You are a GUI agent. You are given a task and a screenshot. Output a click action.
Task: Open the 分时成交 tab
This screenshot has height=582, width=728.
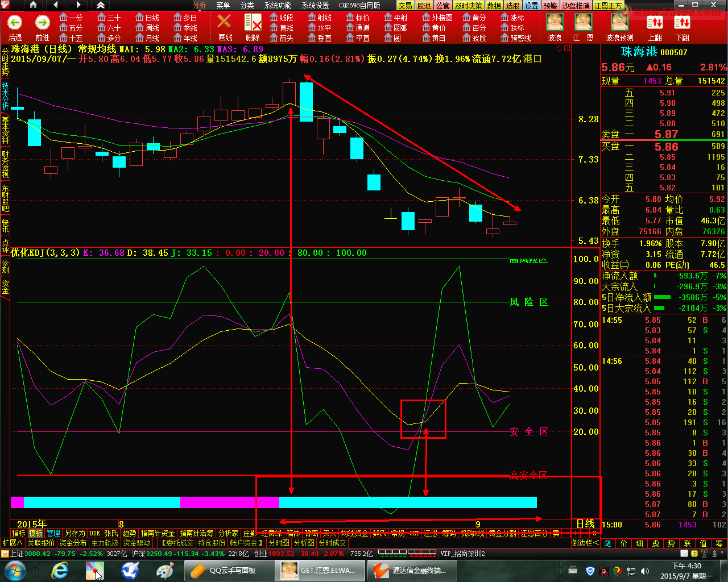click(333, 543)
